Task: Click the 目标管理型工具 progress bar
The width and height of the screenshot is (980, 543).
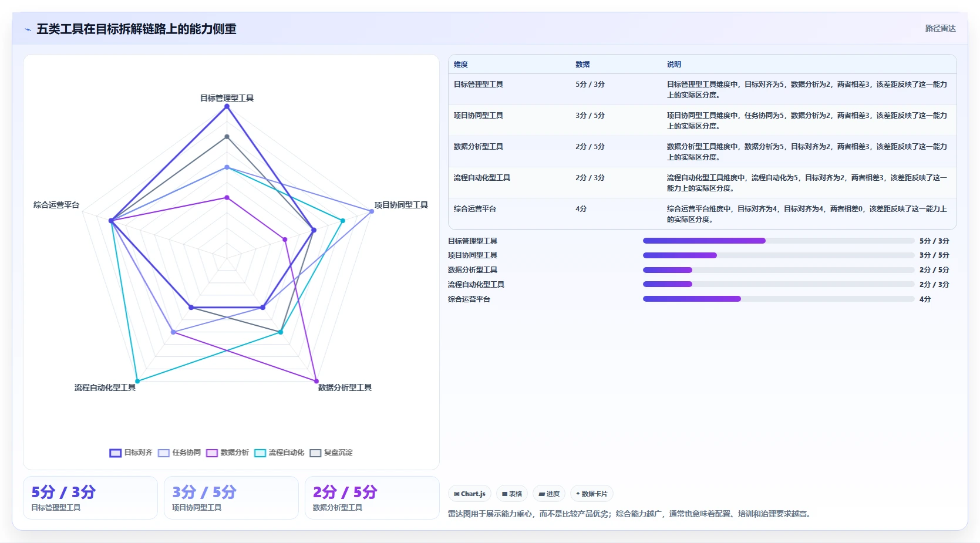Action: 779,241
